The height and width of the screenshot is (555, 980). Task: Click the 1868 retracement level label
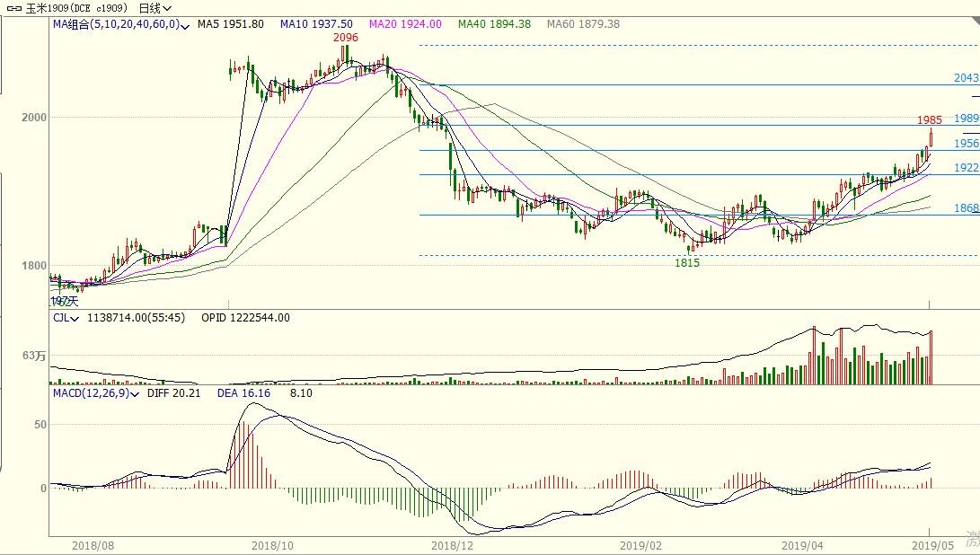pos(966,208)
